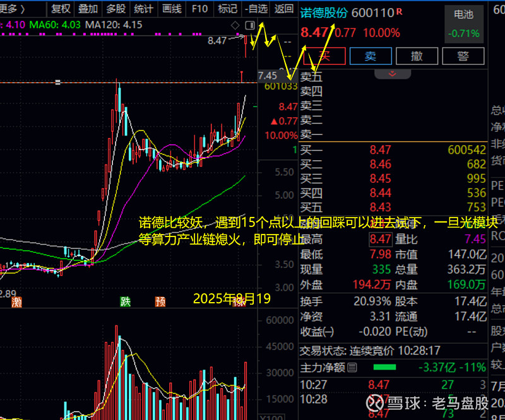Click the X100 volume scale label
The width and height of the screenshot is (505, 420).
[x=271, y=417]
